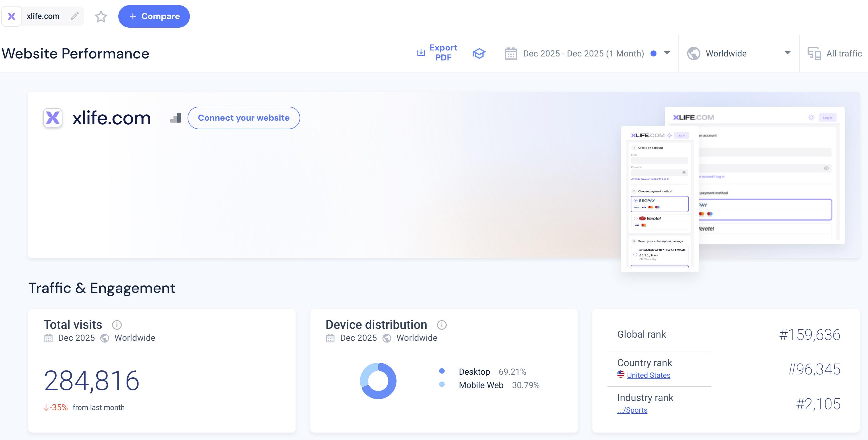Viewport: 868px width, 440px height.
Task: Click the Connect your website button
Action: (x=244, y=118)
